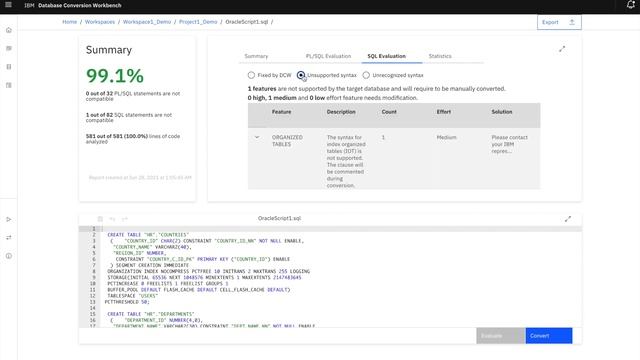Click the sidebar triangle run icon
640x360 pixels.
coord(9,220)
